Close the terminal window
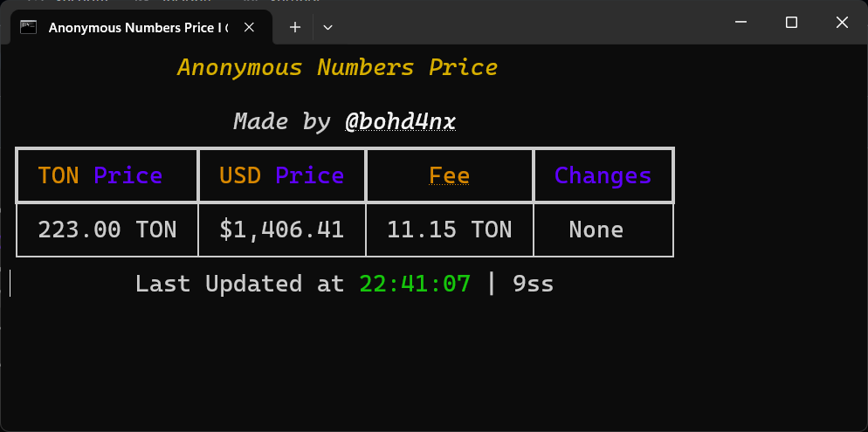This screenshot has height=432, width=868. [x=842, y=22]
